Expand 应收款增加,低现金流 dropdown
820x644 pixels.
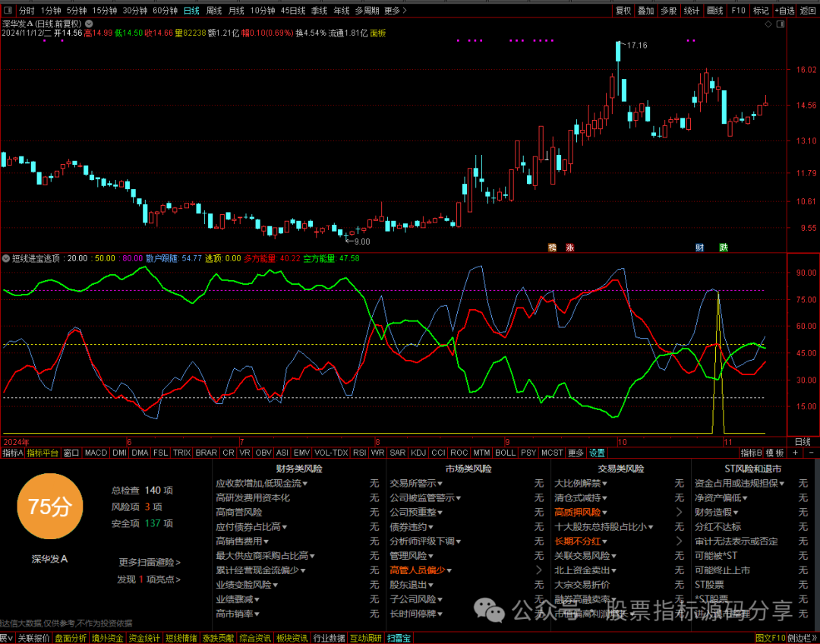pos(261,484)
